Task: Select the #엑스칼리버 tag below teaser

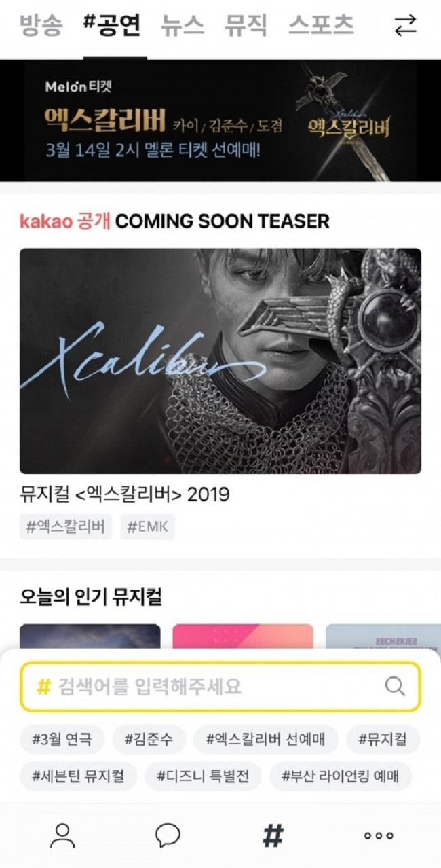Action: [x=66, y=527]
